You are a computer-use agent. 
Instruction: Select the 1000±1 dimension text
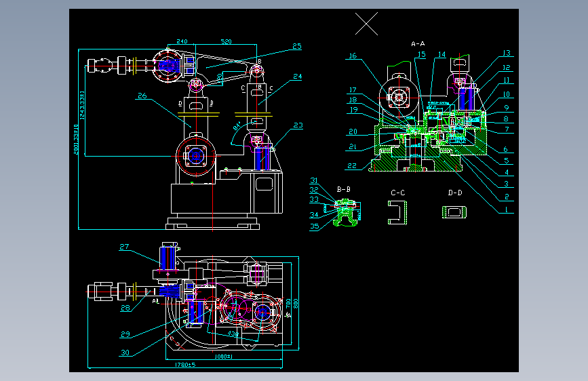(x=224, y=356)
